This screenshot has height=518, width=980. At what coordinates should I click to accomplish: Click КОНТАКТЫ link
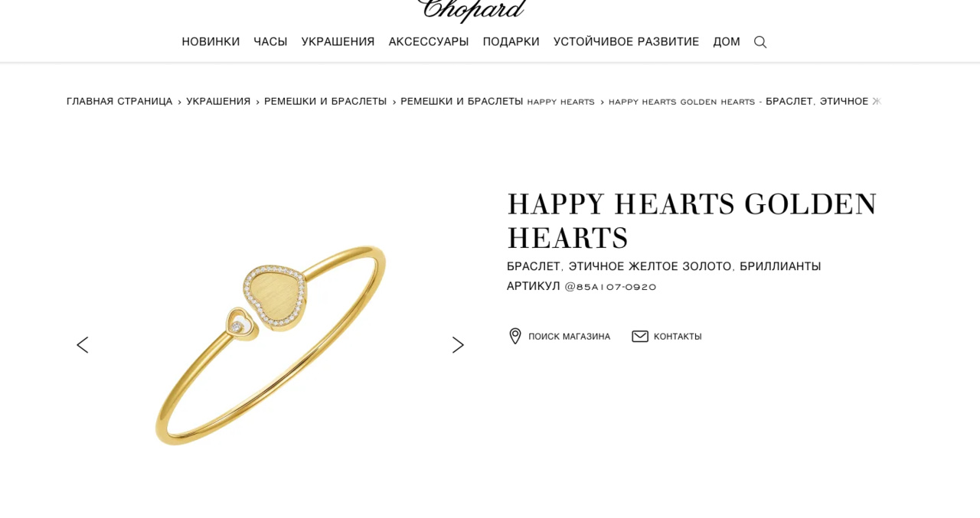[x=678, y=337]
